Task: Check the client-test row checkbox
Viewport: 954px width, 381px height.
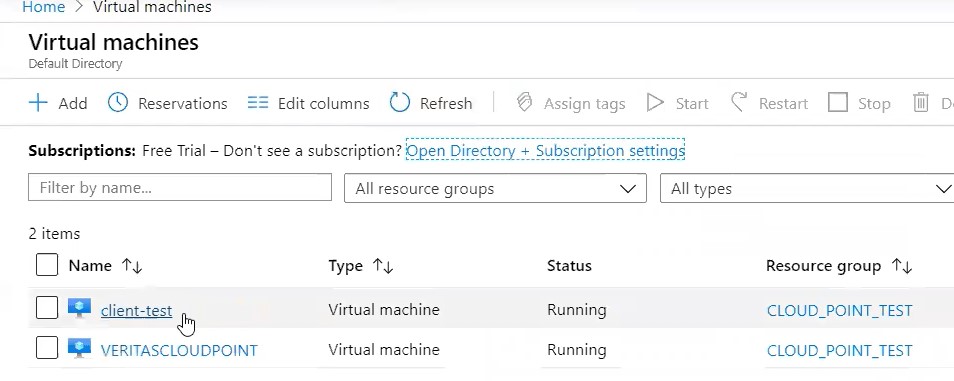Action: coord(47,308)
